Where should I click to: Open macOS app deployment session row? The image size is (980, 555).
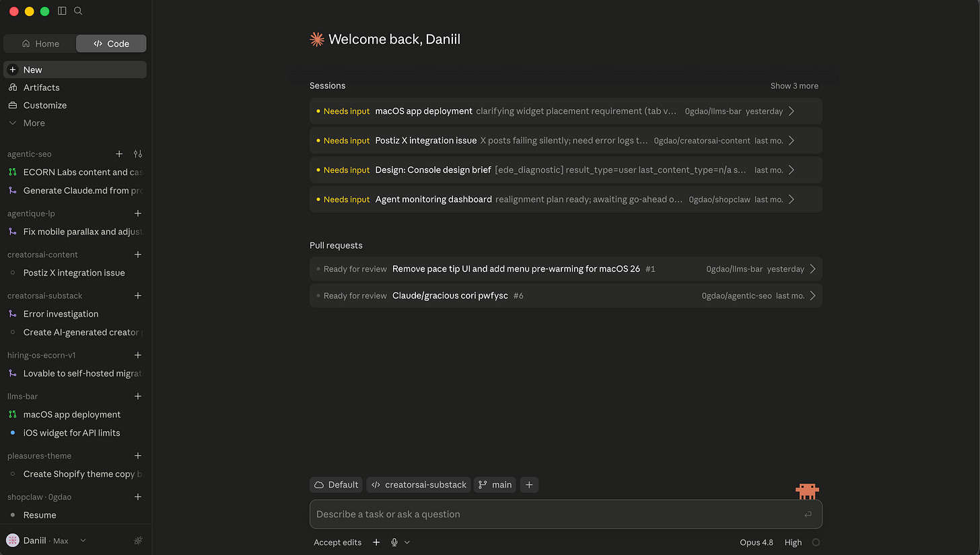(566, 111)
